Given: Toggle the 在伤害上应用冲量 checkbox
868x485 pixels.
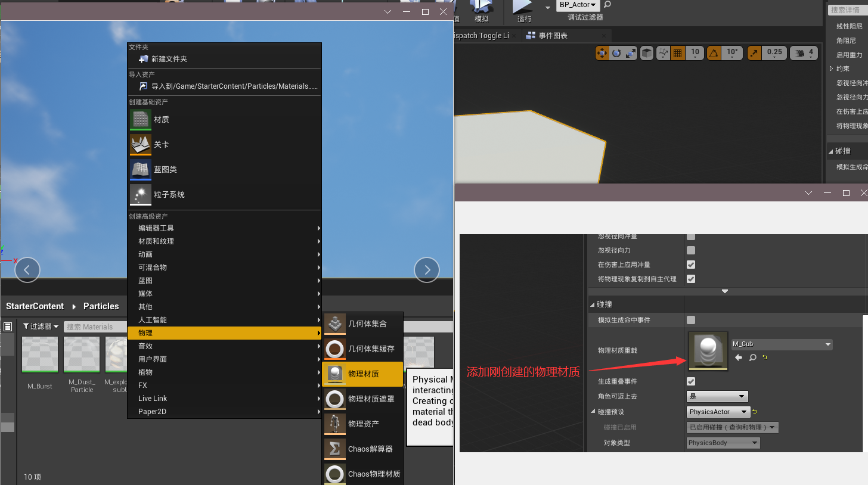Looking at the screenshot, I should pyautogui.click(x=691, y=265).
